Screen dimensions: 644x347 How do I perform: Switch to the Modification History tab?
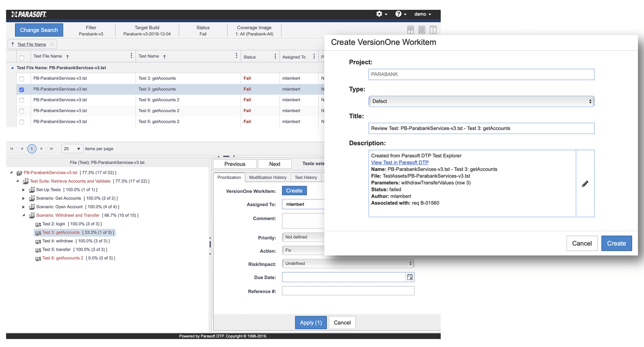267,177
